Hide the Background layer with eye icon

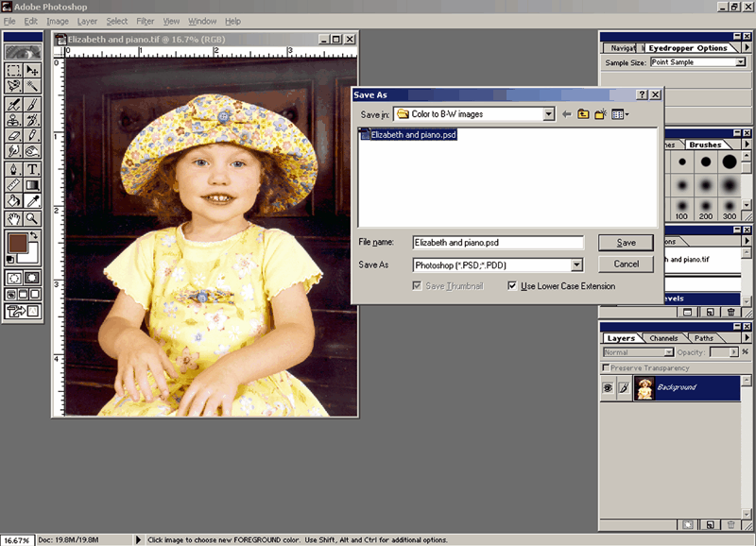(609, 387)
